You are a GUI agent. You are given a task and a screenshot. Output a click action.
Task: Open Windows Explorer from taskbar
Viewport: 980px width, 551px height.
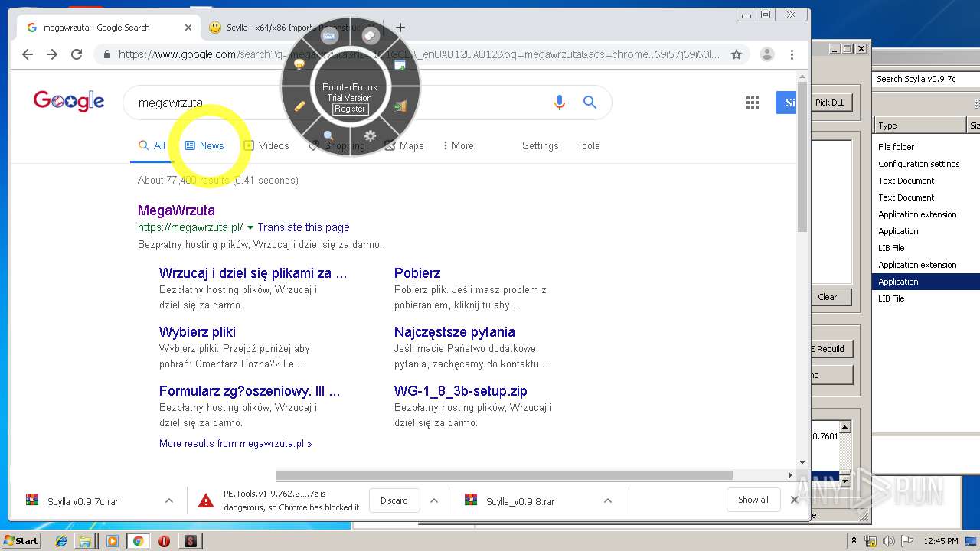pos(85,541)
